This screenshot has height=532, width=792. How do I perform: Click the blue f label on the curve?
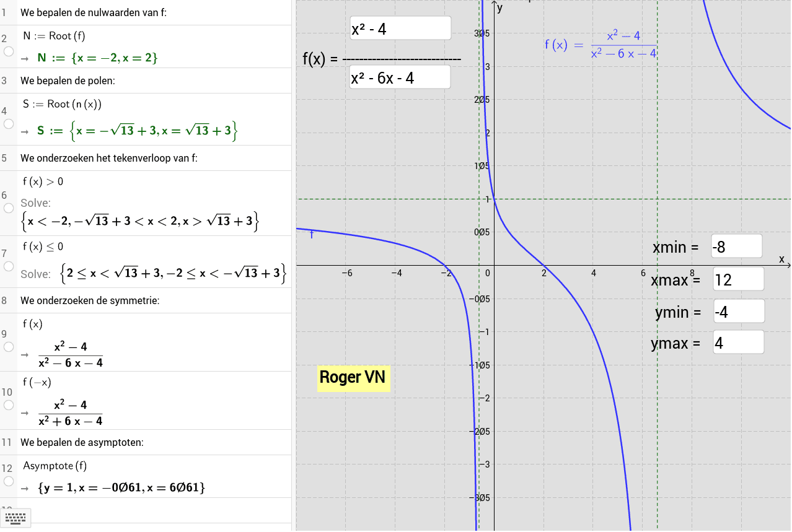[311, 235]
